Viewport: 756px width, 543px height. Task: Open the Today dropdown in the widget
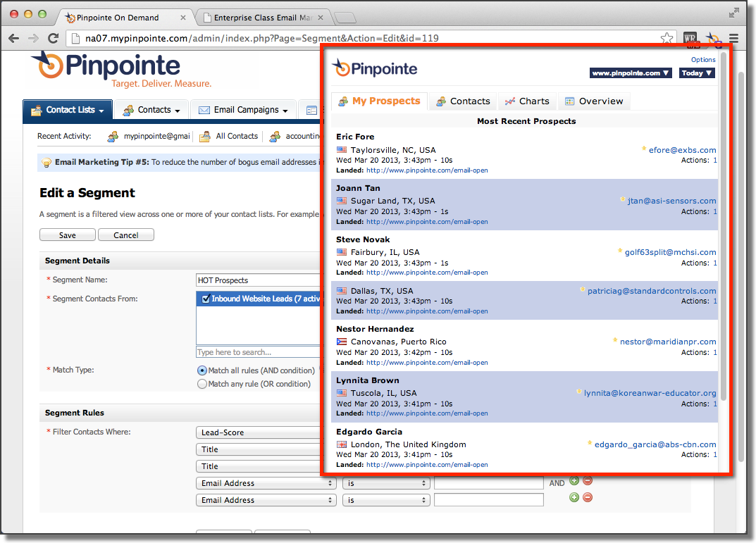[x=696, y=73]
